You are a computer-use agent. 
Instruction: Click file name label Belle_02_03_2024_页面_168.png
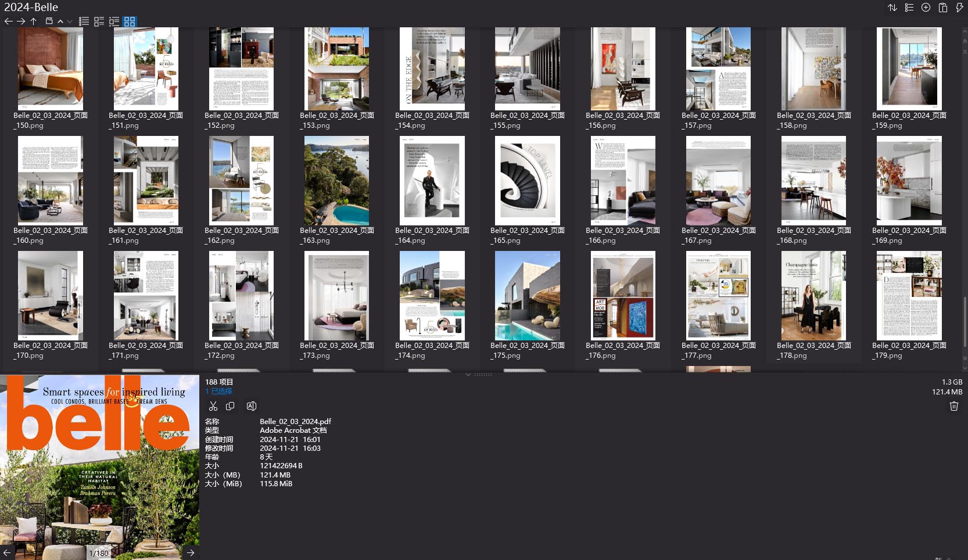point(813,235)
